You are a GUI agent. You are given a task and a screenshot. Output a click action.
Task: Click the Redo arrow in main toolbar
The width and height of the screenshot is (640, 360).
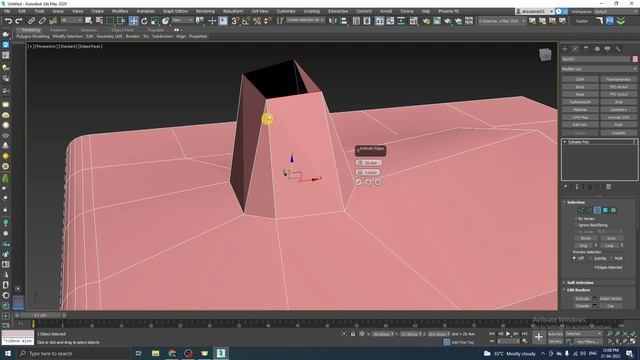click(x=19, y=21)
